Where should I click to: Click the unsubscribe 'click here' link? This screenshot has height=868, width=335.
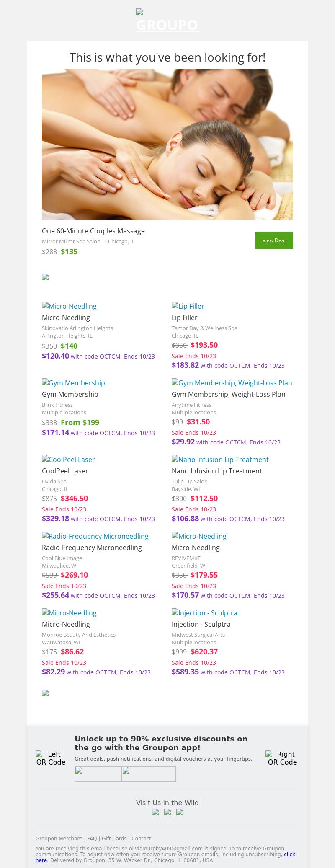tap(289, 854)
